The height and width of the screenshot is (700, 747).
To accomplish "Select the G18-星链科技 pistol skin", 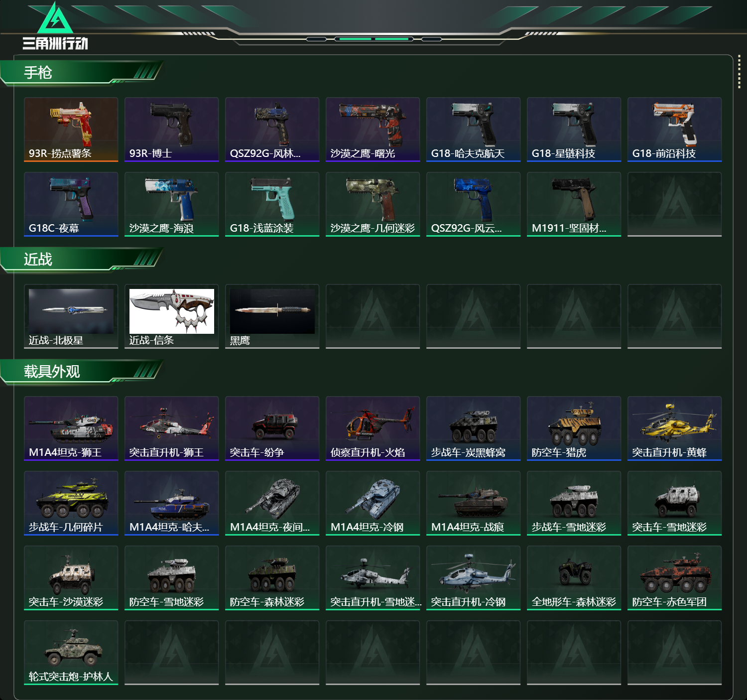I will [574, 130].
